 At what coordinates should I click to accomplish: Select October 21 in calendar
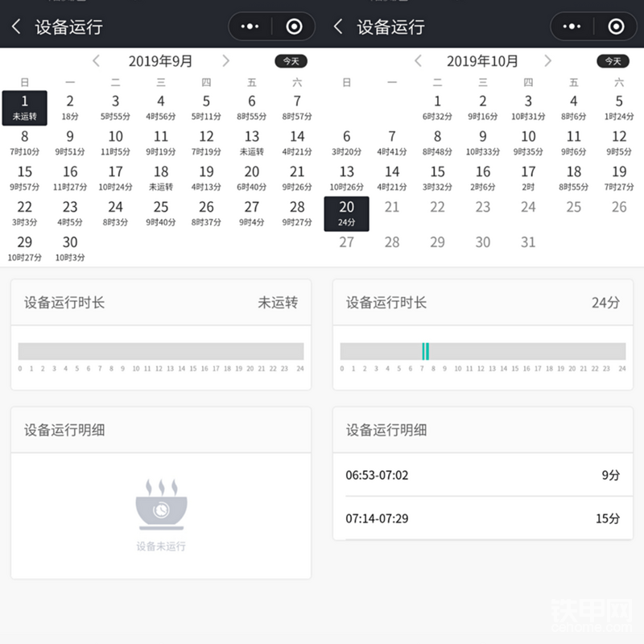pos(392,207)
